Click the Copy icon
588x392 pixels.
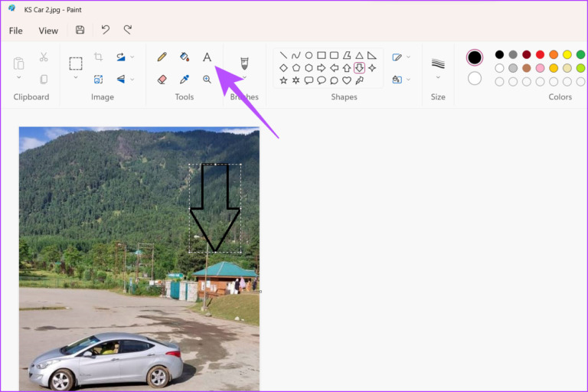[x=44, y=79]
